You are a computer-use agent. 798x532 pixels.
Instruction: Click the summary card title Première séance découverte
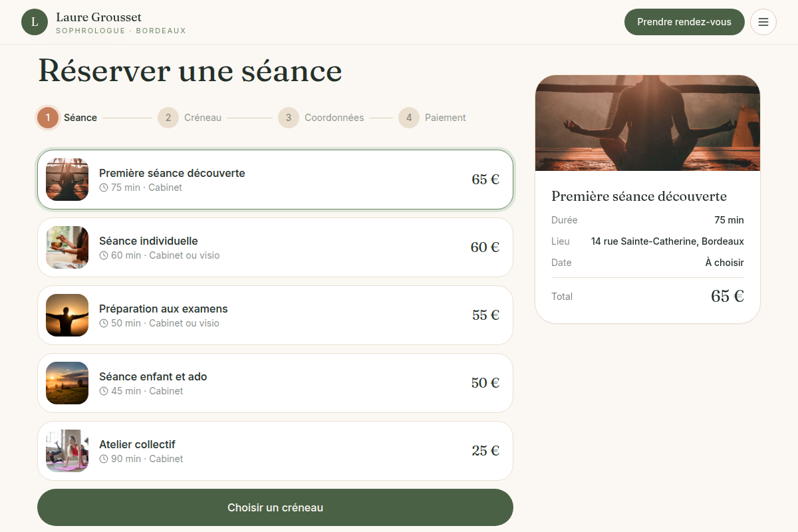click(x=639, y=196)
